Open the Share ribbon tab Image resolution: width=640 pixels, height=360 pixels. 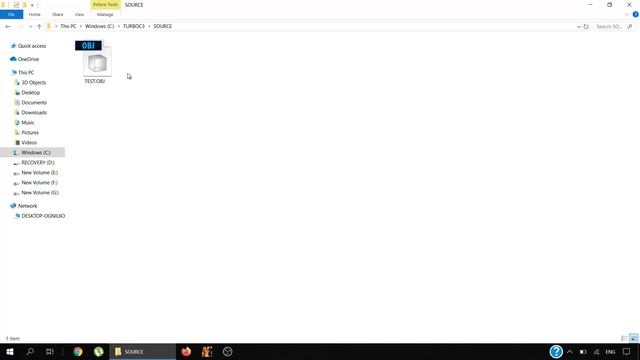(x=58, y=14)
